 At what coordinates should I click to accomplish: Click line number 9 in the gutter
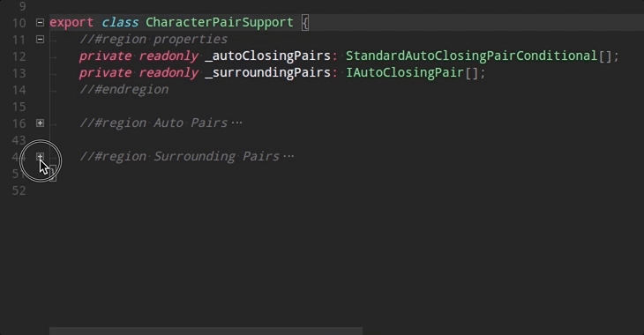(23, 6)
